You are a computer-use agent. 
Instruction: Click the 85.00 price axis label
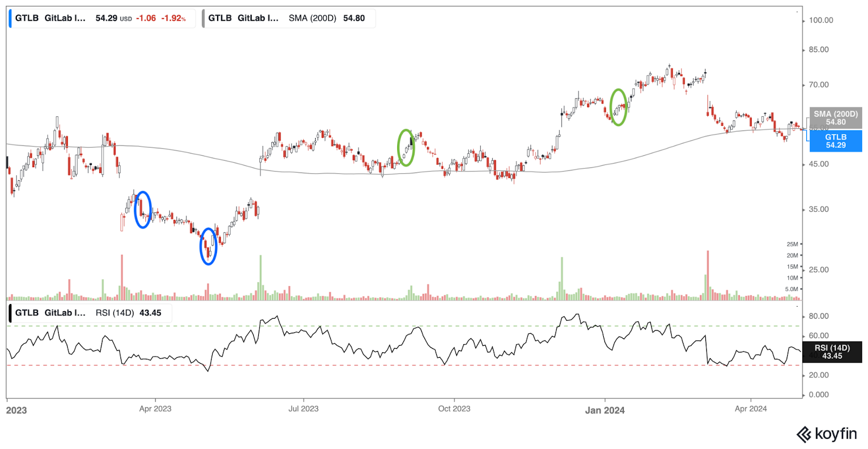(x=819, y=49)
